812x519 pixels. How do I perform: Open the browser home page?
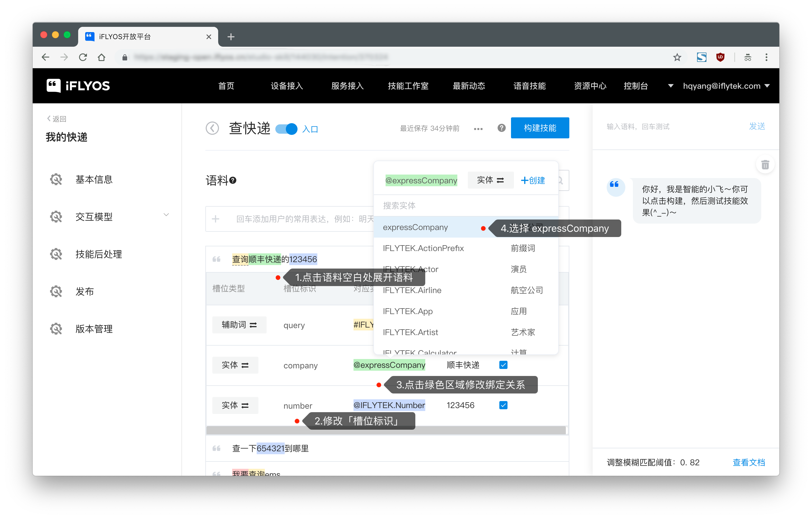101,57
